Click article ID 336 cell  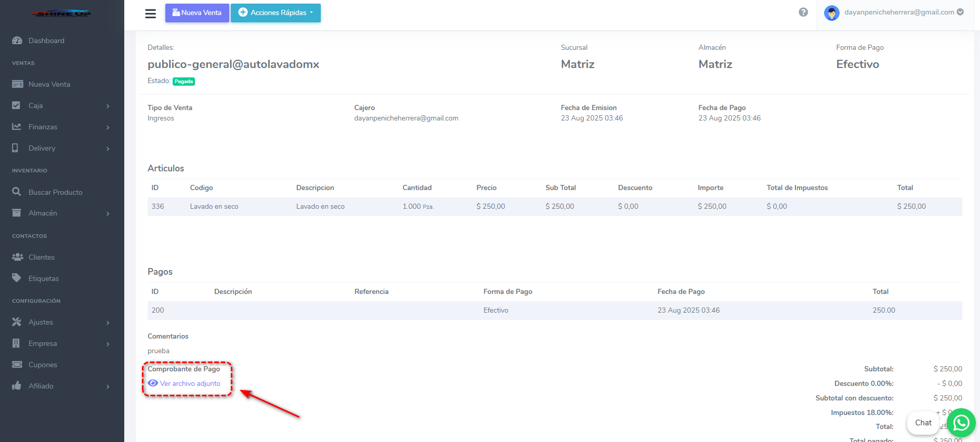point(158,206)
